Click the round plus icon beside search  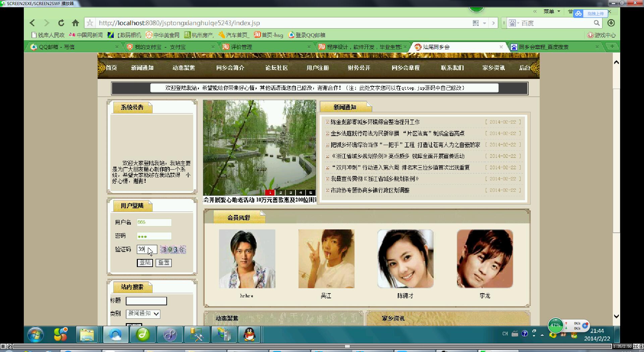click(611, 23)
